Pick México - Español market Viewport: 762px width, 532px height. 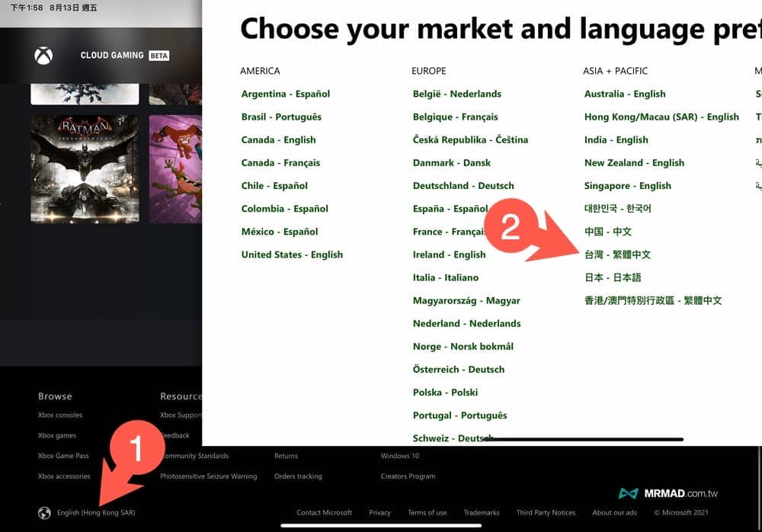tap(280, 232)
